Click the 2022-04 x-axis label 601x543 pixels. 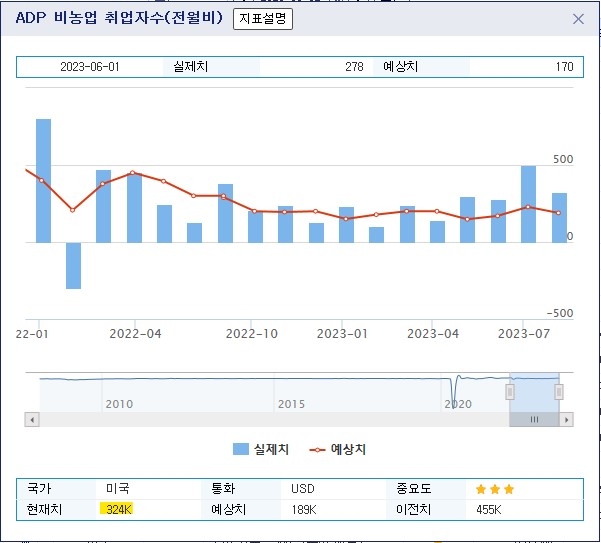click(135, 334)
